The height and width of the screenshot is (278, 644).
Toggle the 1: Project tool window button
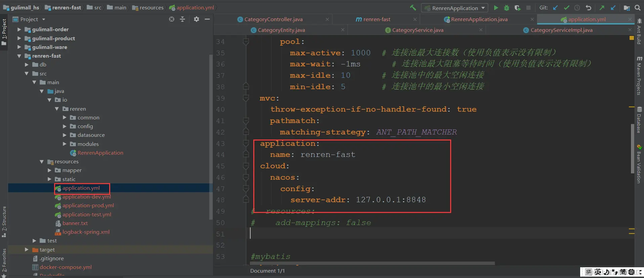click(4, 32)
